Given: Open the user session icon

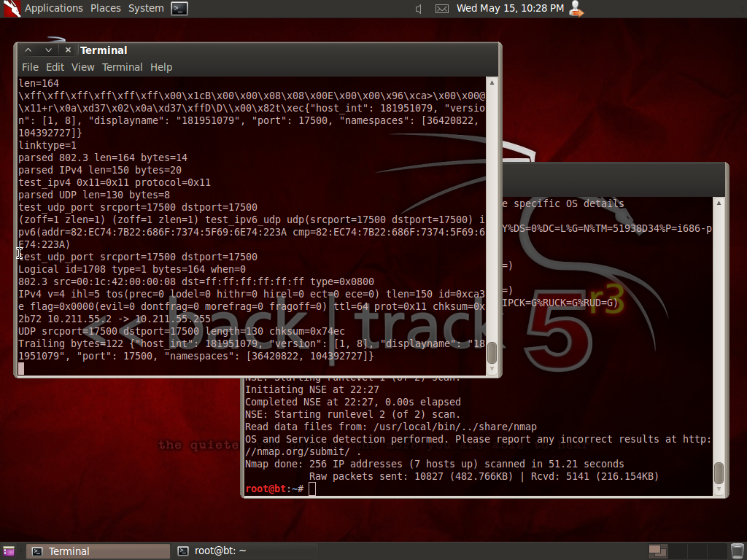Looking at the screenshot, I should pyautogui.click(x=576, y=9).
